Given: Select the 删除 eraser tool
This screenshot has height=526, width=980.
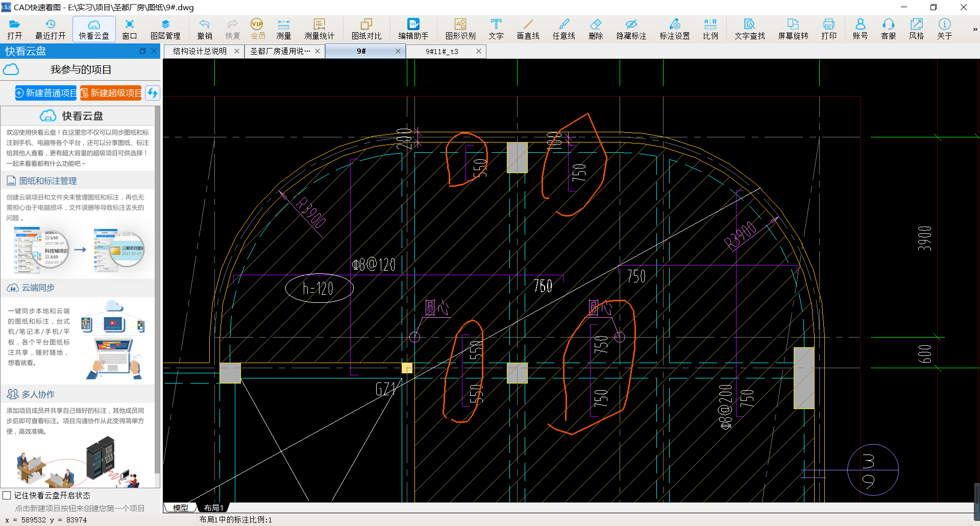Looking at the screenshot, I should point(596,29).
